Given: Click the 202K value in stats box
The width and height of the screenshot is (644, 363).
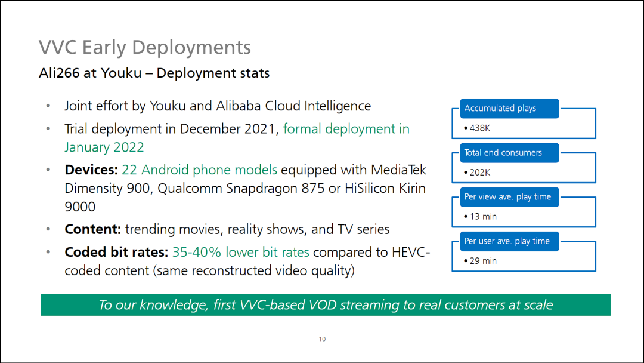Looking at the screenshot, I should pyautogui.click(x=479, y=172).
